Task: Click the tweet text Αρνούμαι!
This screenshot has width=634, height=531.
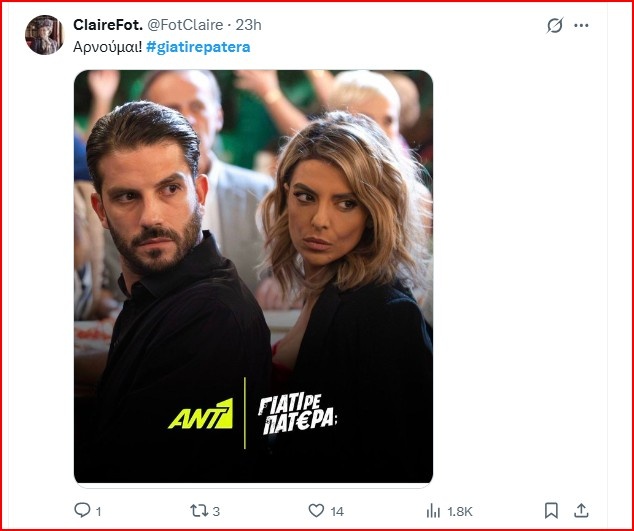Action: pos(107,47)
